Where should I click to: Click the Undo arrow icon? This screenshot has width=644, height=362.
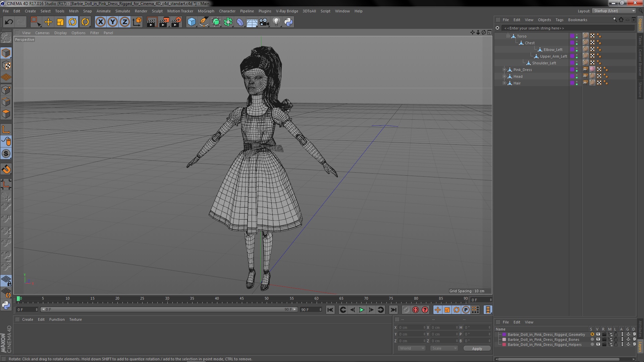point(9,22)
